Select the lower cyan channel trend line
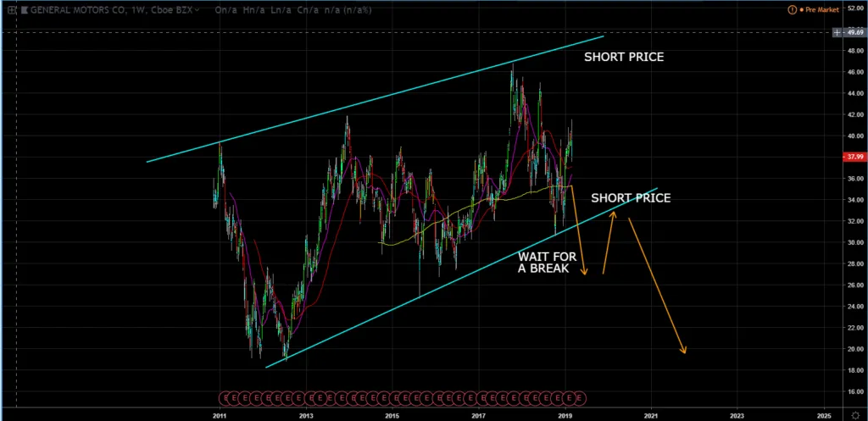This screenshot has height=421, width=868. (461, 278)
